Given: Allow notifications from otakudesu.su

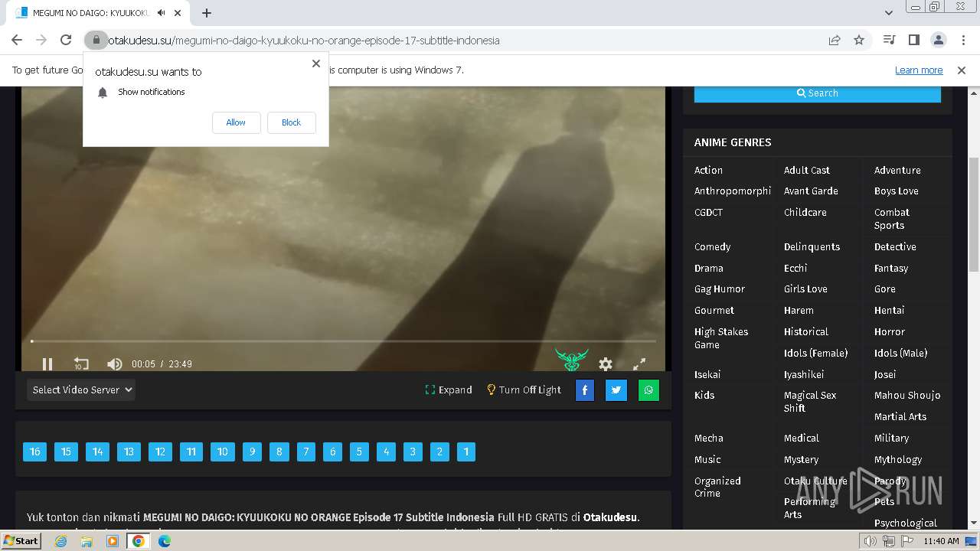Looking at the screenshot, I should point(236,122).
